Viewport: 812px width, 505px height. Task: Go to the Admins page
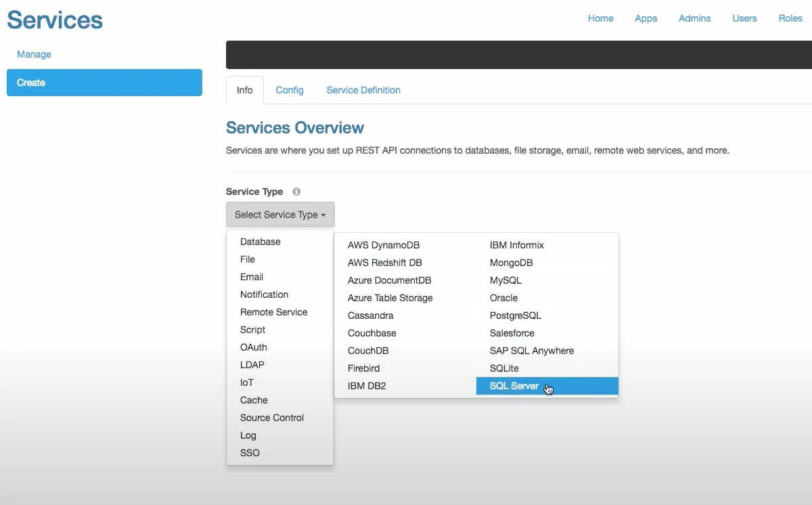pos(694,18)
